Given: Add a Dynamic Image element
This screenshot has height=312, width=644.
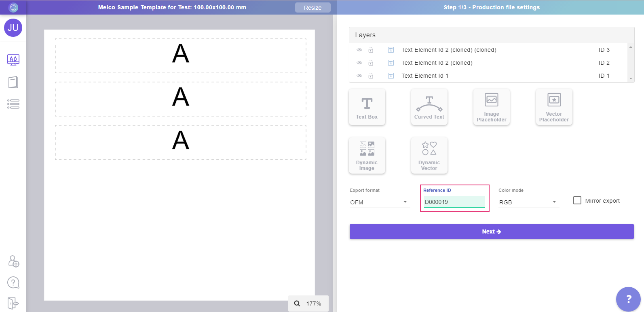Looking at the screenshot, I should coord(367,156).
